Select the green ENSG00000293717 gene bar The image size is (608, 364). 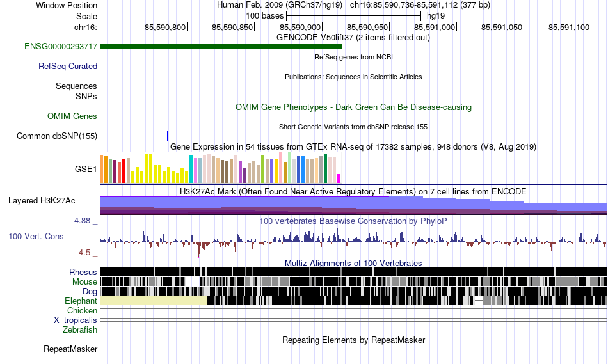(221, 47)
